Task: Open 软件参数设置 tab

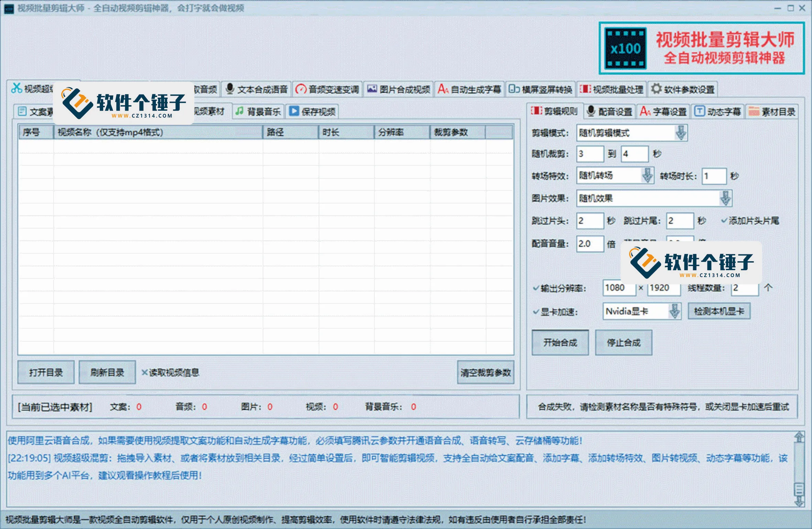Action: click(x=683, y=89)
